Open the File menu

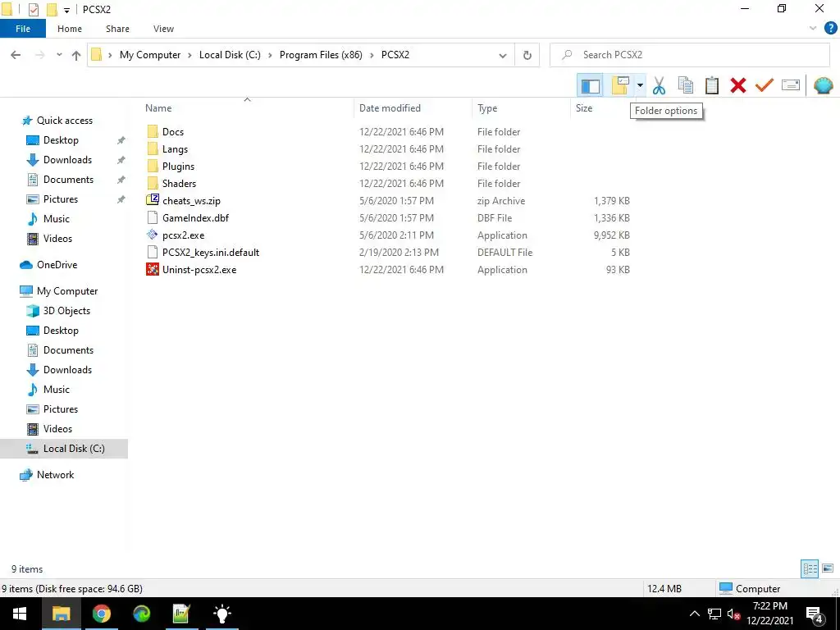22,29
